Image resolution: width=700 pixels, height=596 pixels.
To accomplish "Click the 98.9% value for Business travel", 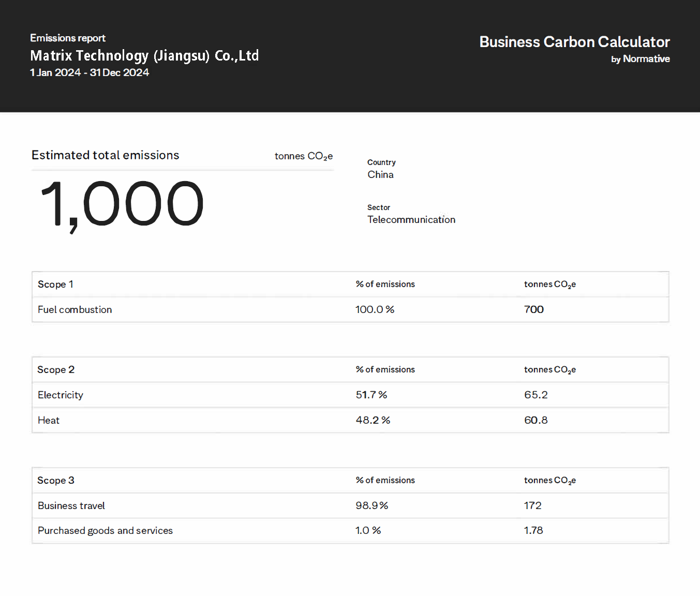I will pyautogui.click(x=371, y=505).
